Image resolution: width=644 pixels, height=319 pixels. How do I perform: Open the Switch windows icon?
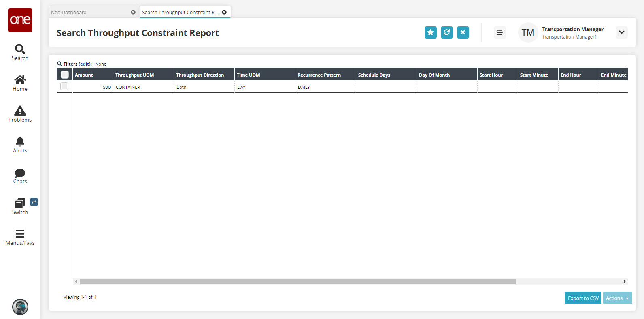(20, 206)
